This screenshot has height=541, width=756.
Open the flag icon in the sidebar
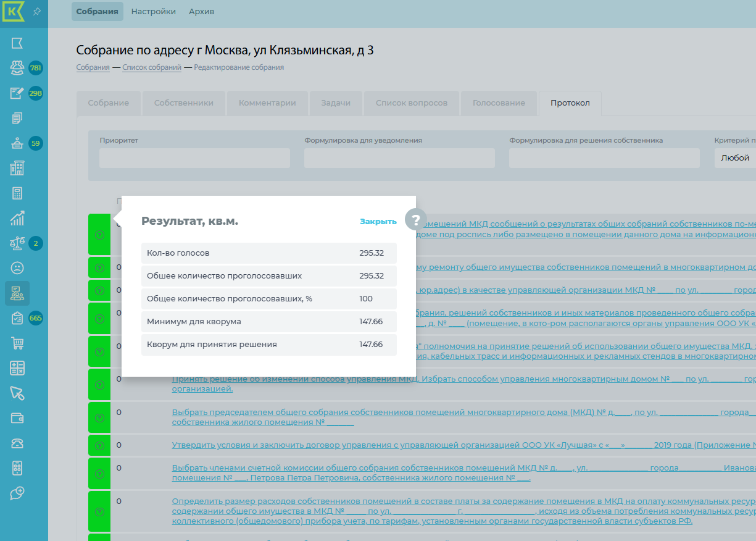tap(17, 43)
